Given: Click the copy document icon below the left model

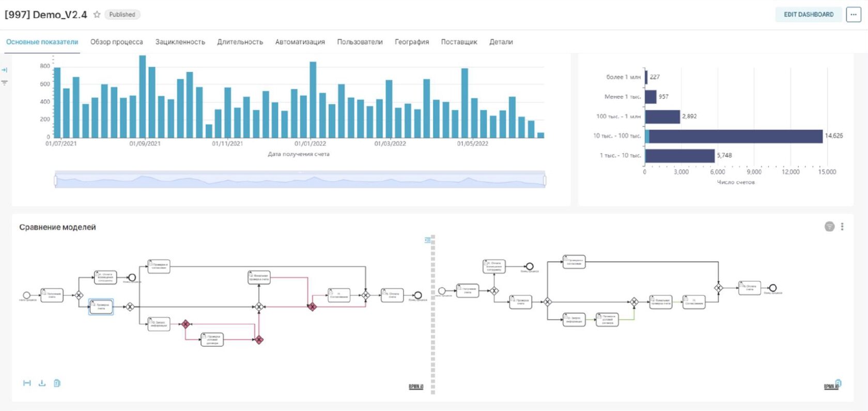Looking at the screenshot, I should pos(57,383).
